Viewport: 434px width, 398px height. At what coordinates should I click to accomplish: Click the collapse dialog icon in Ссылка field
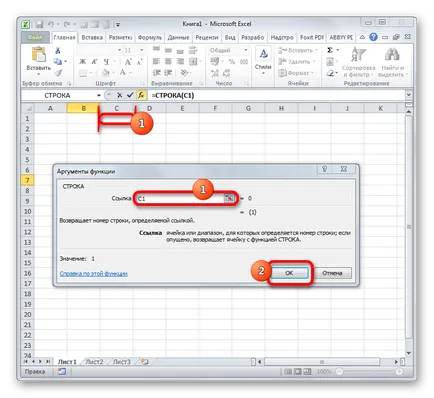pos(229,198)
